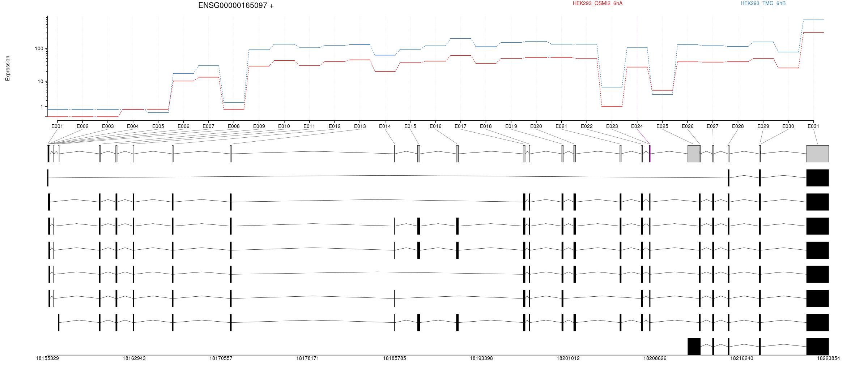Click exon label E002

click(x=82, y=126)
